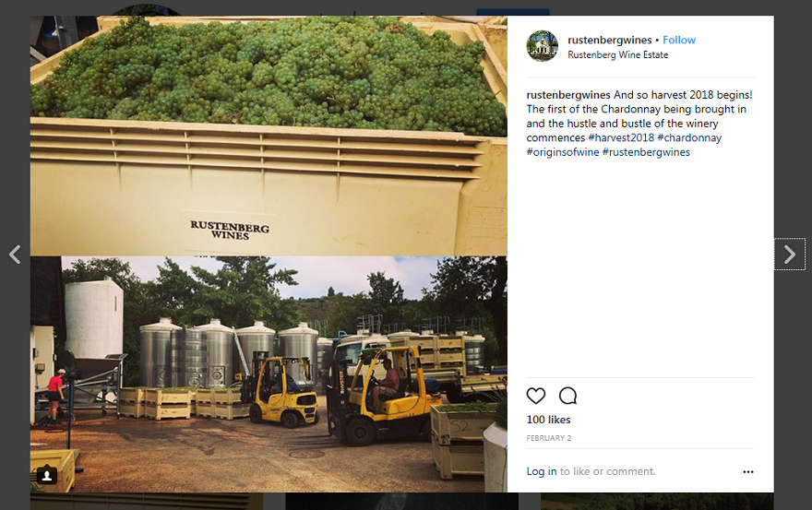Click the grapes crate photo
This screenshot has height=510, width=812.
coord(269,136)
